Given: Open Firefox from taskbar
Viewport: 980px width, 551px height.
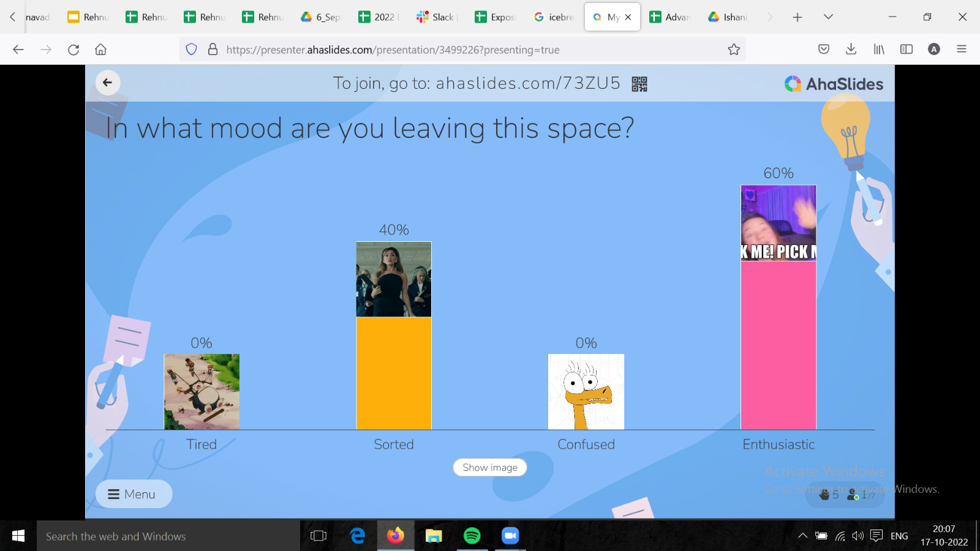Looking at the screenshot, I should click(x=396, y=536).
